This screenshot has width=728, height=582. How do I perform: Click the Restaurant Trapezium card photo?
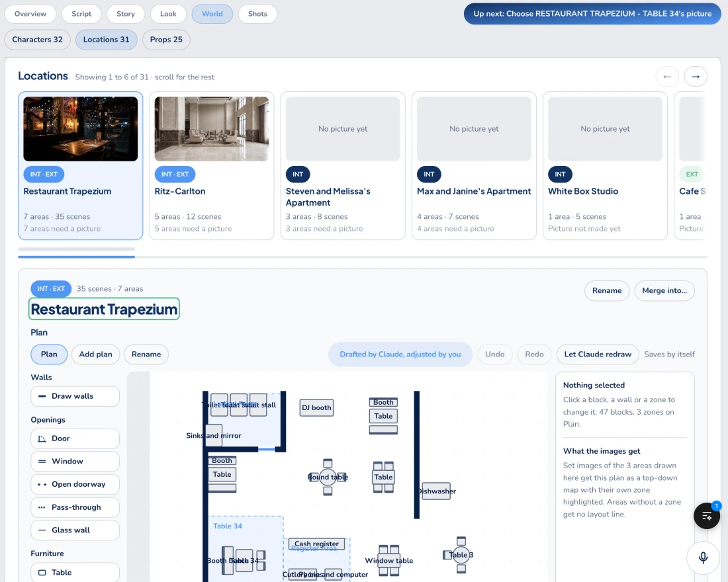tap(81, 129)
